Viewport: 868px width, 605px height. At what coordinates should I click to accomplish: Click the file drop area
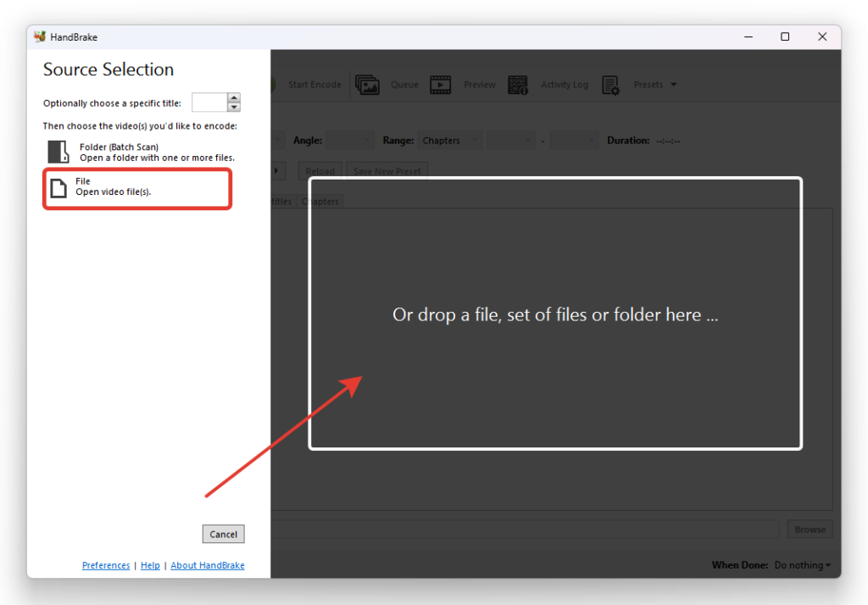(x=555, y=314)
